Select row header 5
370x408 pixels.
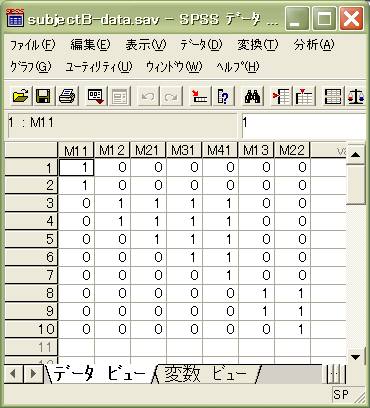pyautogui.click(x=31, y=239)
